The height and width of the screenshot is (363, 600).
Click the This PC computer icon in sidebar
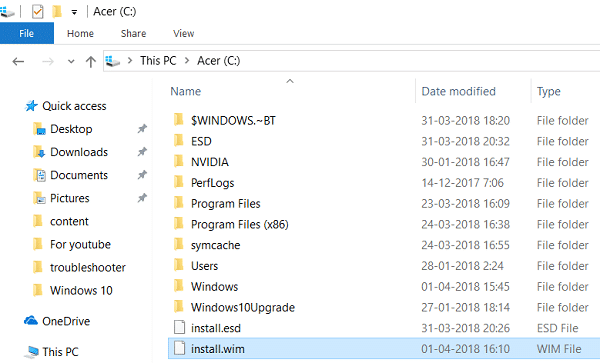tap(31, 352)
